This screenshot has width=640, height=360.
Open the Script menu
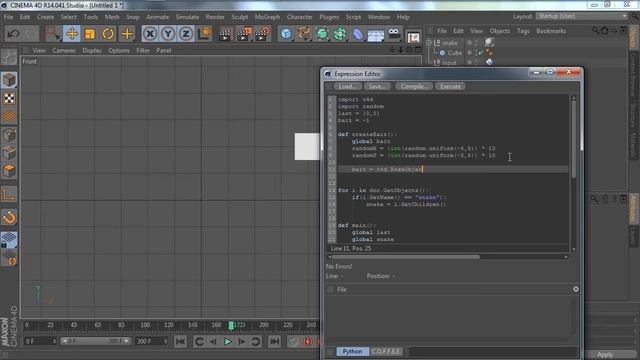point(353,17)
